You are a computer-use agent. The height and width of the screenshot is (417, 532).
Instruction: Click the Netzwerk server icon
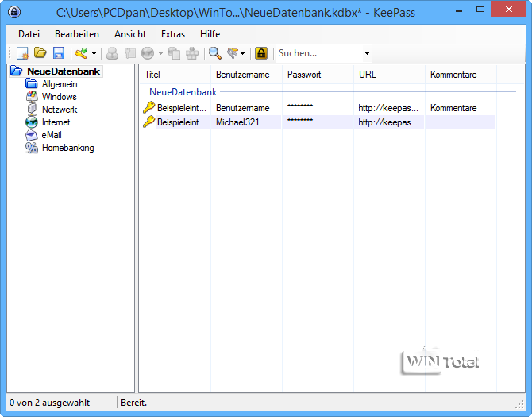pyautogui.click(x=32, y=110)
